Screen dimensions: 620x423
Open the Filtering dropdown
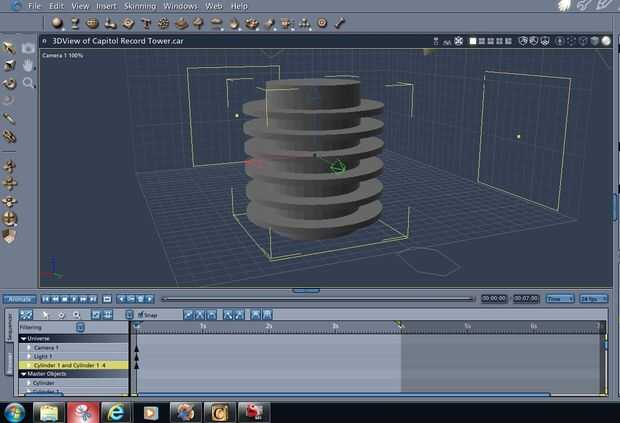80,327
